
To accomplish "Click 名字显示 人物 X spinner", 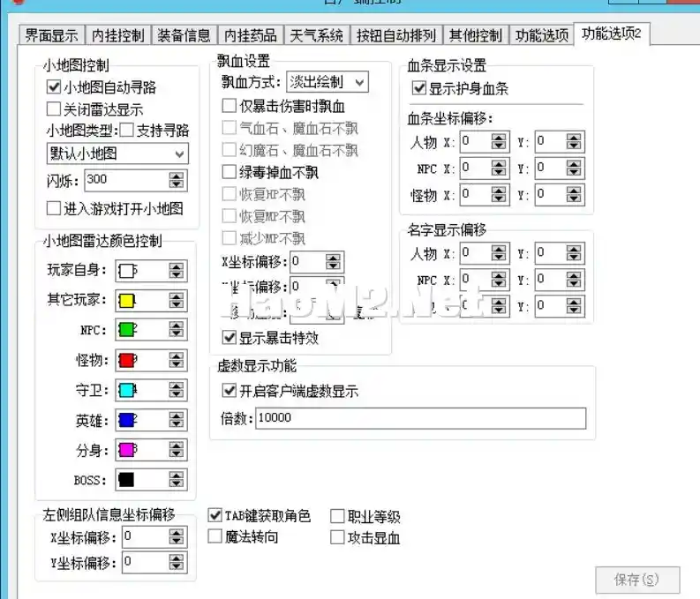I will 499,253.
